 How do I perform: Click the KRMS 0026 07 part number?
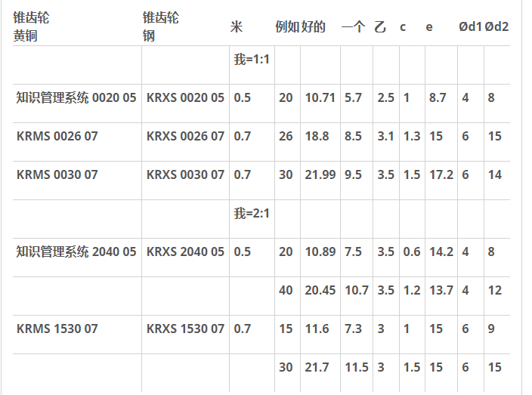[57, 137]
